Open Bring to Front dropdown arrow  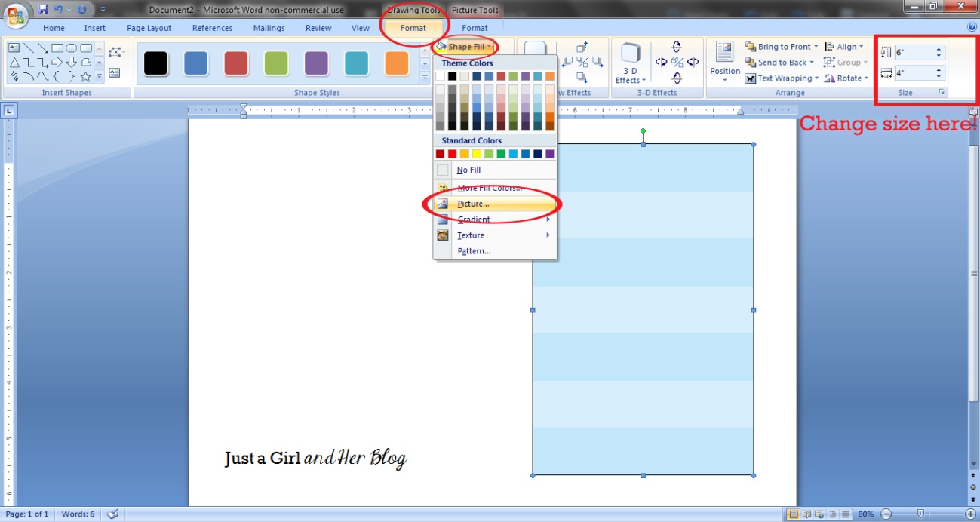click(x=816, y=47)
